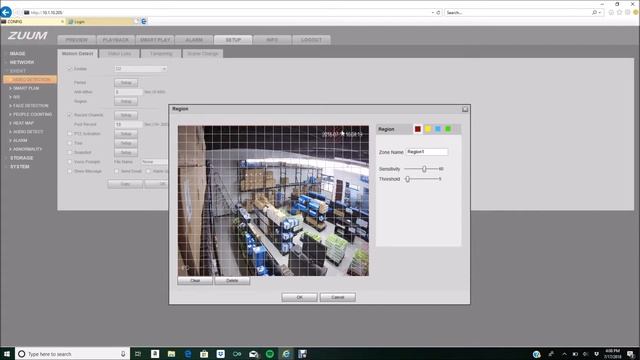Click the browser search magnifier icon

click(594, 13)
